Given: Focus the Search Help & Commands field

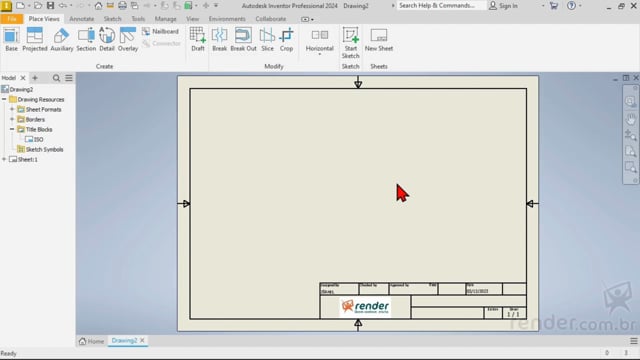Looking at the screenshot, I should pos(441,6).
